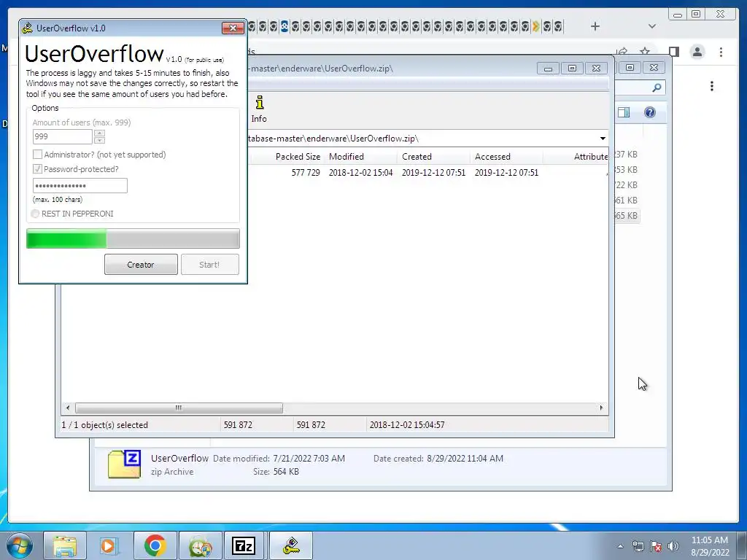Open 7-Zip from the taskbar

point(244,545)
